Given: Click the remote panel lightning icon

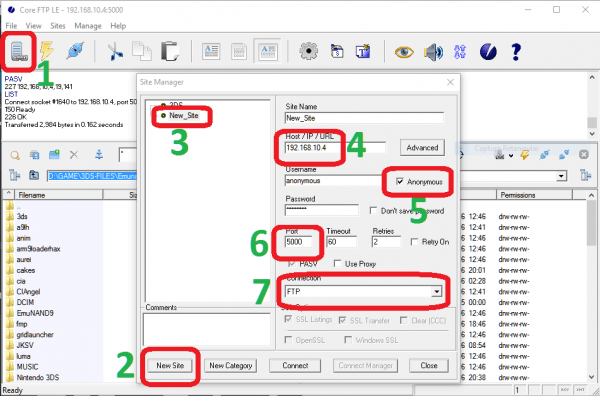Looking at the screenshot, I should tap(525, 155).
